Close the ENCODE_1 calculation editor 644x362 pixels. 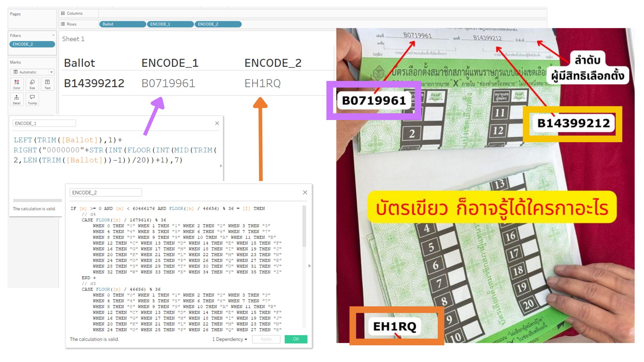pyautogui.click(x=217, y=123)
